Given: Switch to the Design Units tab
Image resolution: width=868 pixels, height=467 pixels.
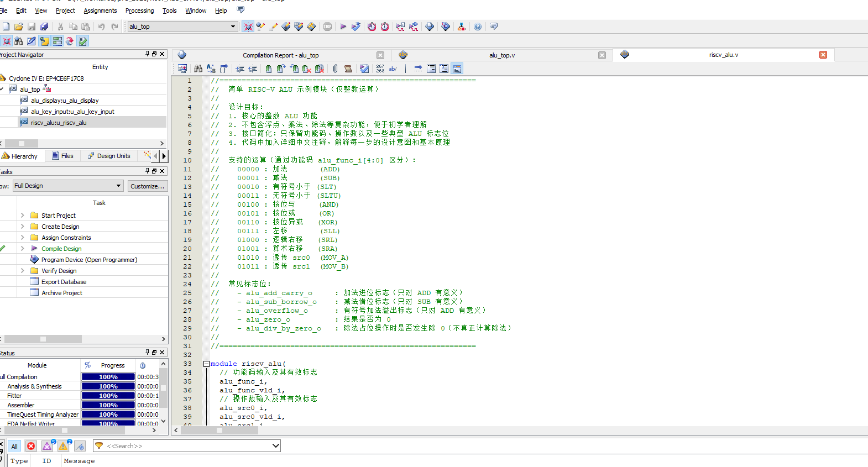Looking at the screenshot, I should [109, 156].
